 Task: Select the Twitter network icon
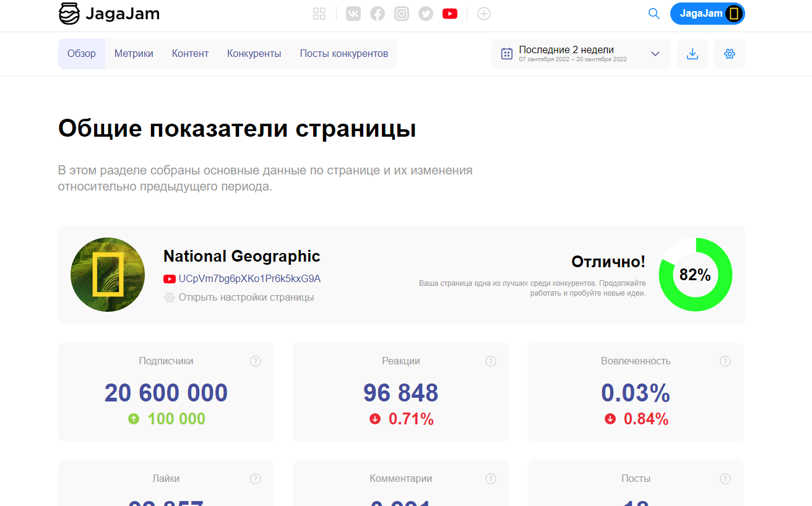pyautogui.click(x=425, y=13)
